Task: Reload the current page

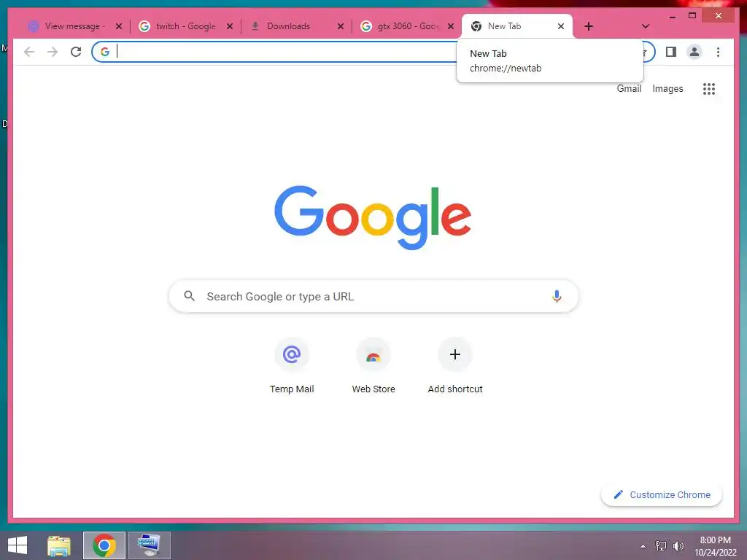Action: pyautogui.click(x=76, y=52)
